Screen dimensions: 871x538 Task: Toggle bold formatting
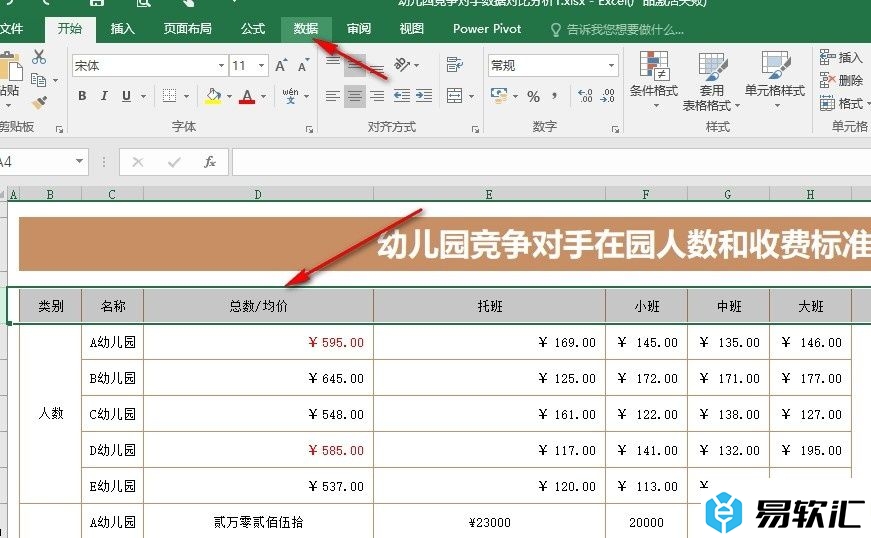pyautogui.click(x=82, y=95)
